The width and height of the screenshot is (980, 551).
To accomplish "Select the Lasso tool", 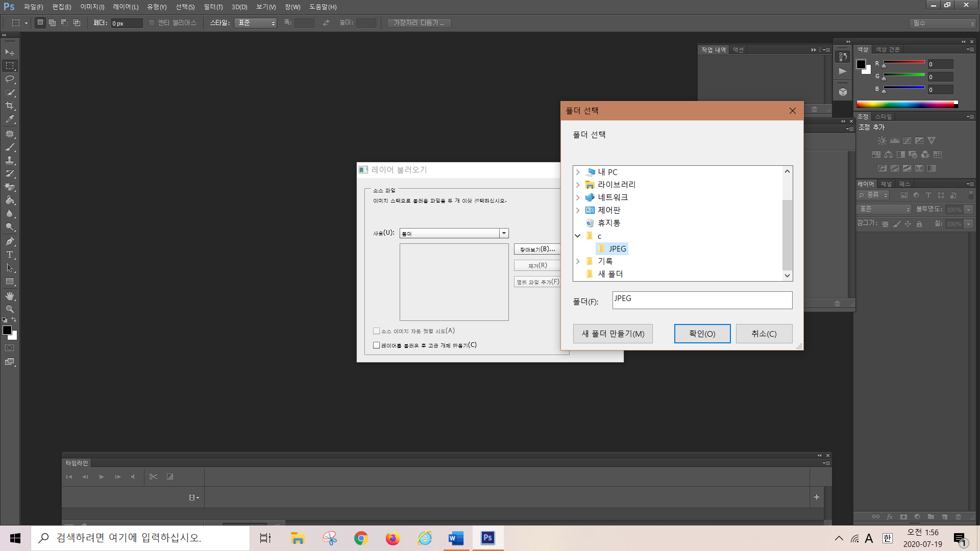I will (10, 79).
